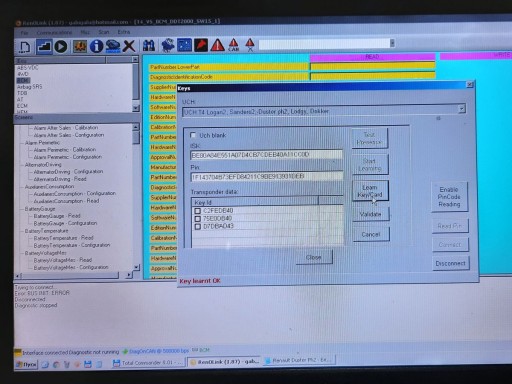The height and width of the screenshot is (384, 512).
Task: Click Screens tree horizontal scroll right arrow
Action: 128,275
